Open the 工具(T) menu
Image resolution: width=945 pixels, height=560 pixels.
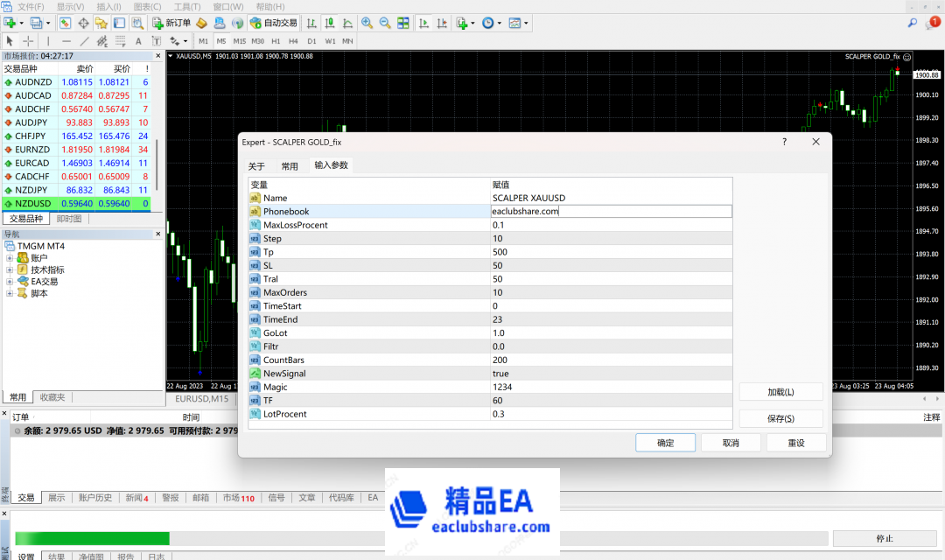(185, 6)
